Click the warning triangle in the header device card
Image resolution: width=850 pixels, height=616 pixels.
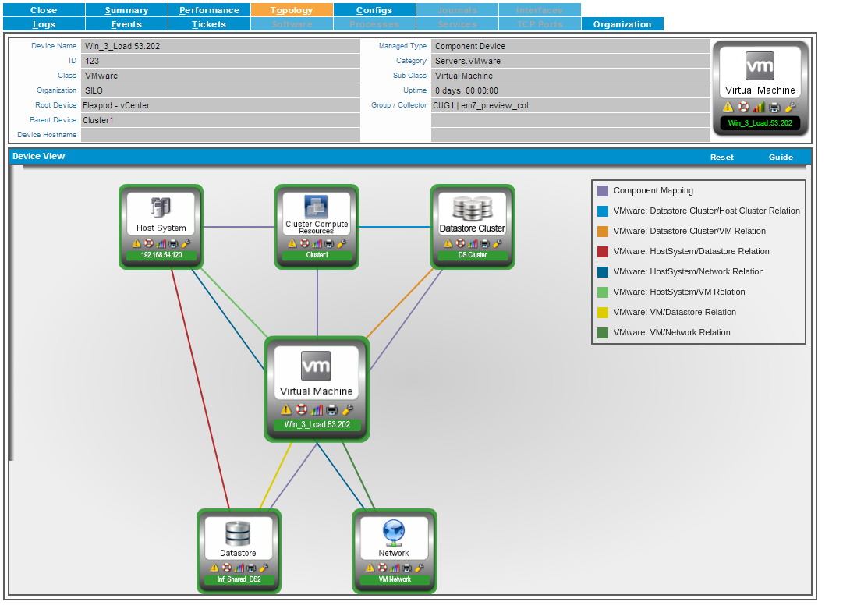tap(728, 107)
